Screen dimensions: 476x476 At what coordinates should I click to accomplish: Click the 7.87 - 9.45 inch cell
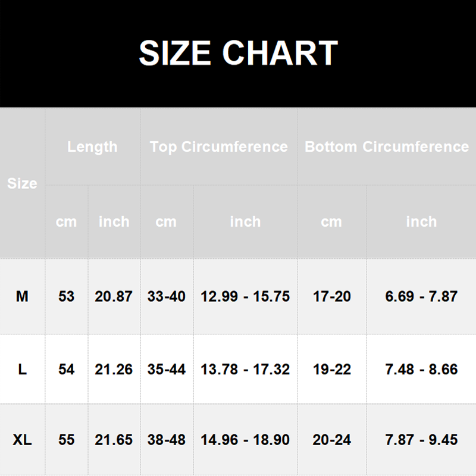point(421,440)
